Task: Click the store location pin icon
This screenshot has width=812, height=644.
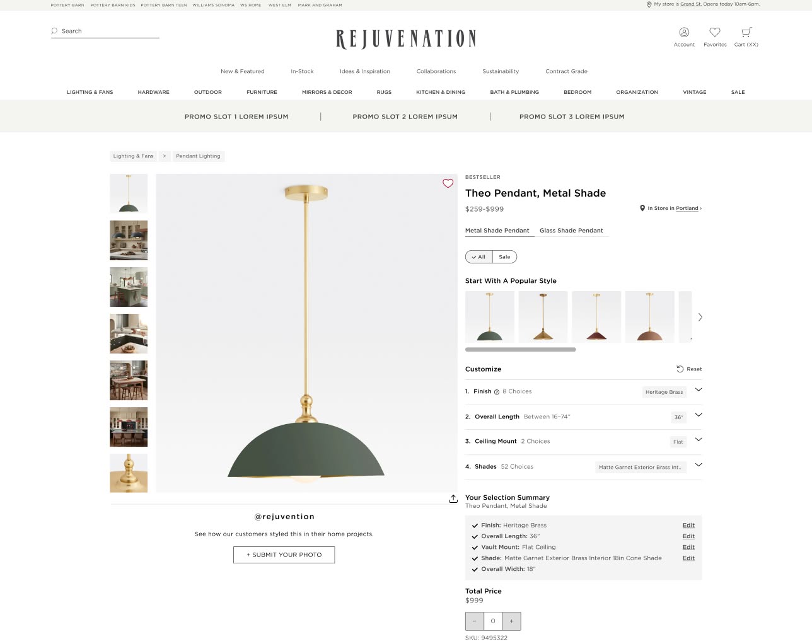Action: (642, 208)
